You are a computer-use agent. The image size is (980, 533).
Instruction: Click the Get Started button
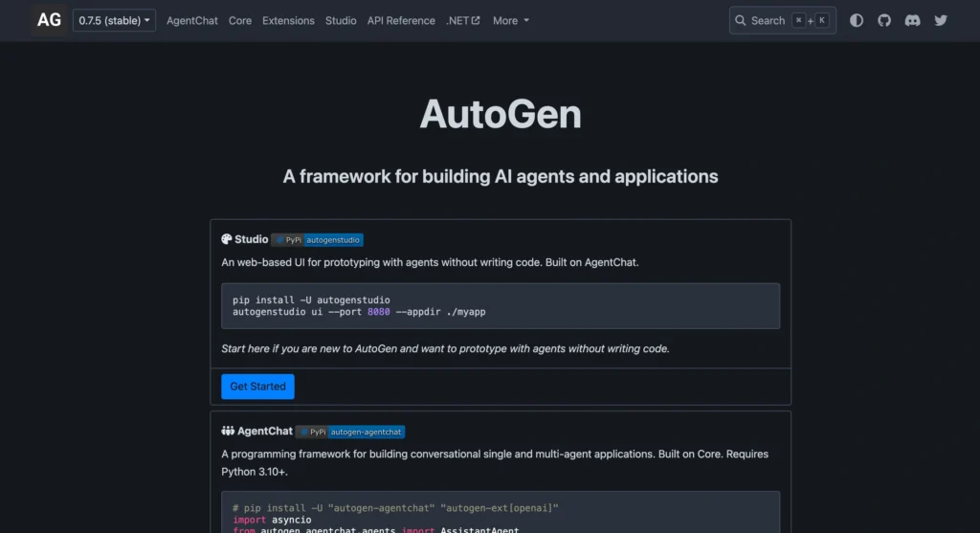click(x=257, y=387)
